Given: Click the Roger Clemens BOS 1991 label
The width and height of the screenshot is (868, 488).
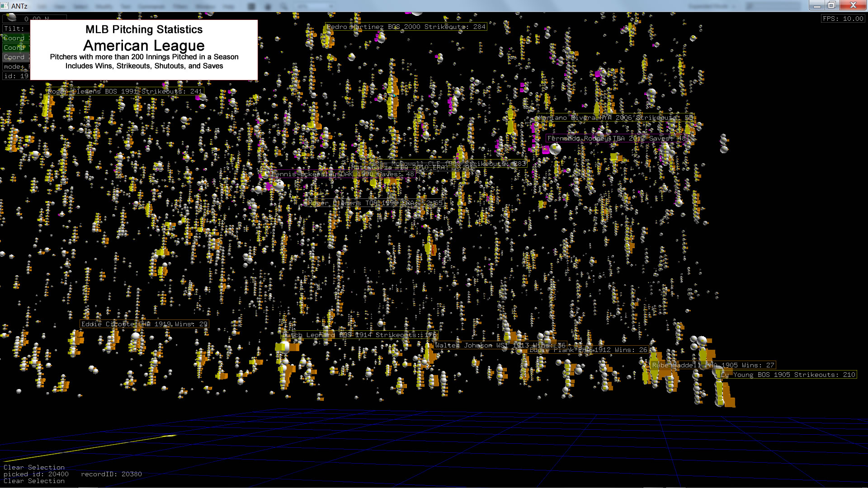Looking at the screenshot, I should [x=125, y=92].
